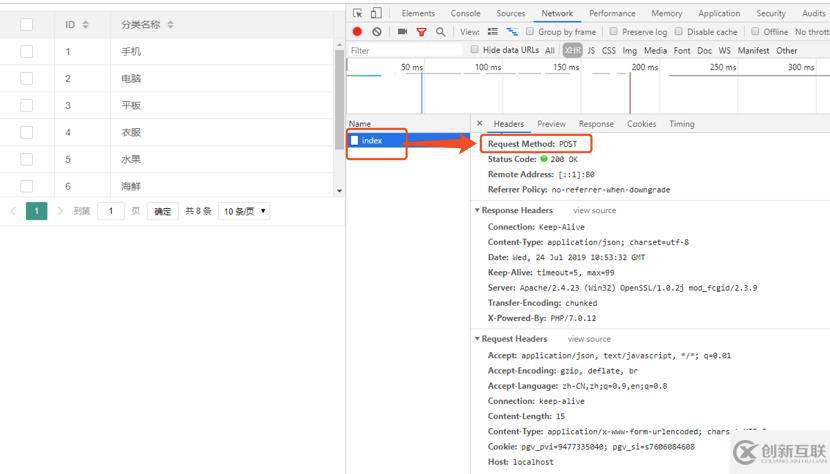Switch to large request rows view icon
This screenshot has width=830, height=474.
pyautogui.click(x=493, y=32)
